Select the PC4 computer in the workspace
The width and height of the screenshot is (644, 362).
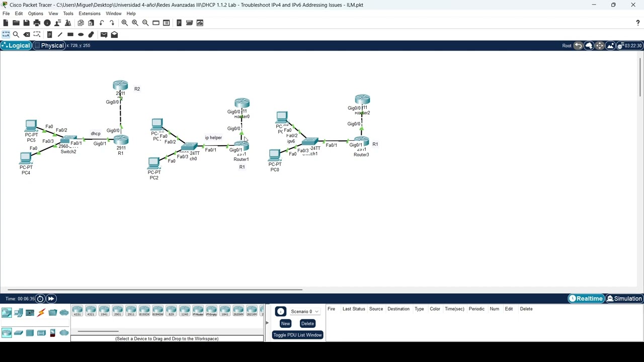(x=26, y=159)
